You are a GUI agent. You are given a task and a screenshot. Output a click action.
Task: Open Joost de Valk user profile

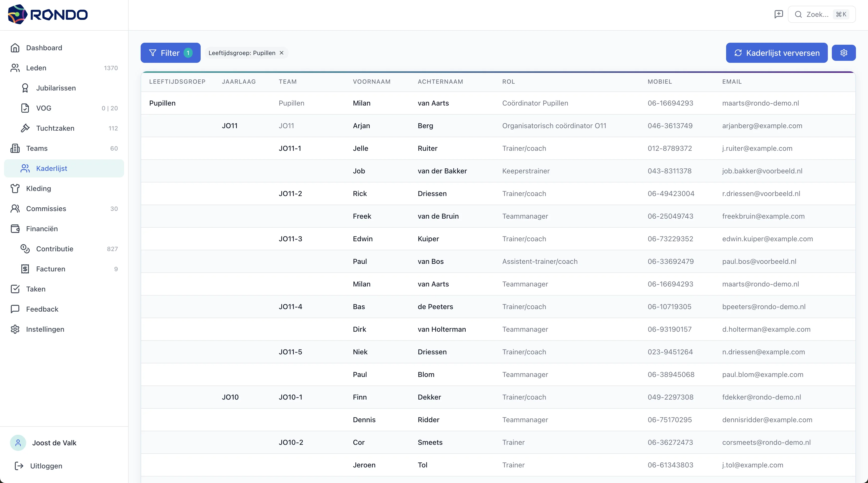pos(54,443)
